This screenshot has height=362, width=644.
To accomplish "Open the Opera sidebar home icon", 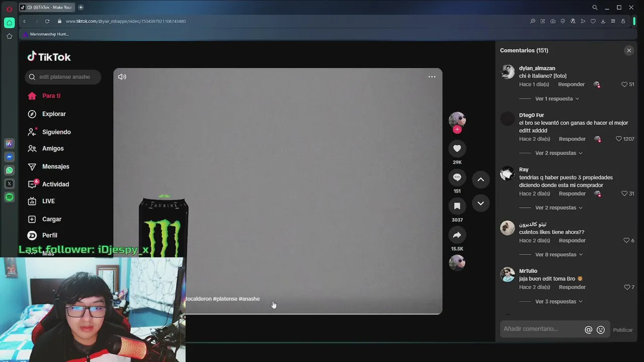I will point(9,23).
